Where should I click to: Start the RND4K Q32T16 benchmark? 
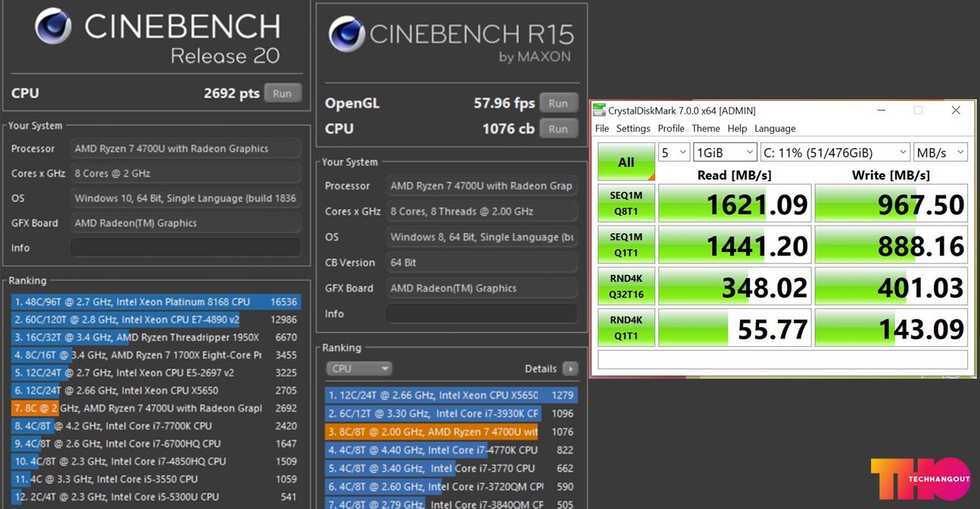626,286
